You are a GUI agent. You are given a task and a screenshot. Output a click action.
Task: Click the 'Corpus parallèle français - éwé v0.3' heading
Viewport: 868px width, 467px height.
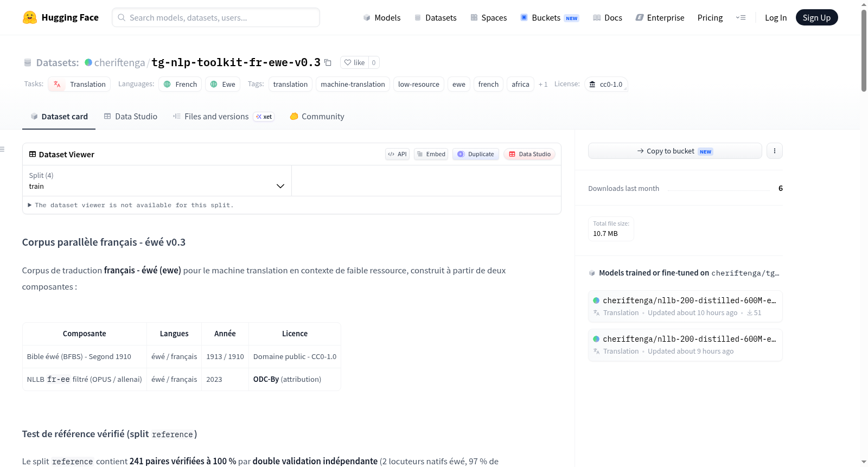click(104, 242)
